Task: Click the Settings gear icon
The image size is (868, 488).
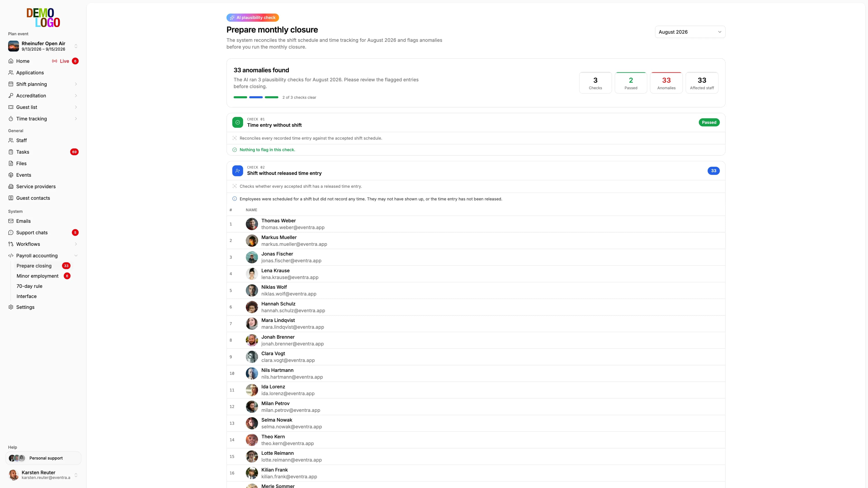Action: [x=11, y=307]
